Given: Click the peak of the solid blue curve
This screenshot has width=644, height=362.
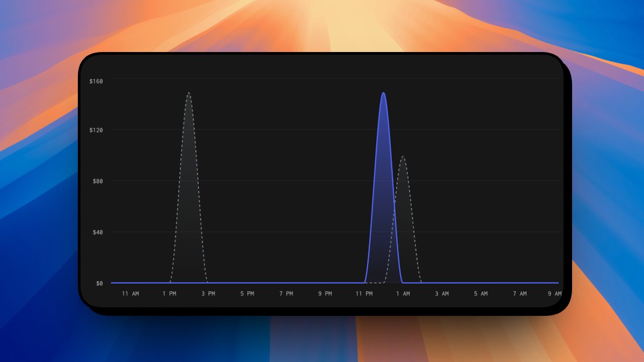Looking at the screenshot, I should [x=383, y=93].
